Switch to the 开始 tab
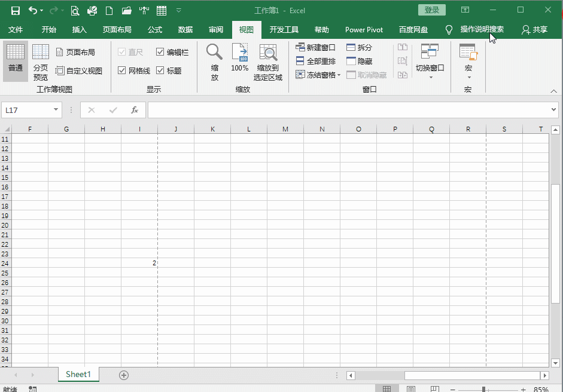 point(49,30)
